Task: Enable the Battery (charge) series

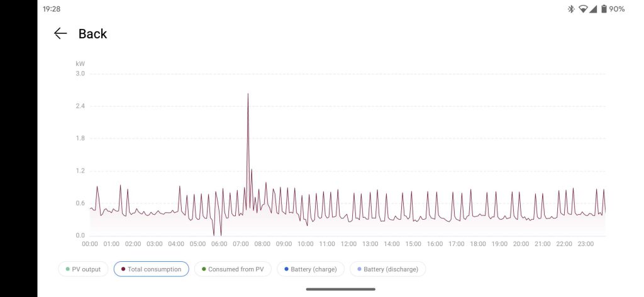Action: 311,269
